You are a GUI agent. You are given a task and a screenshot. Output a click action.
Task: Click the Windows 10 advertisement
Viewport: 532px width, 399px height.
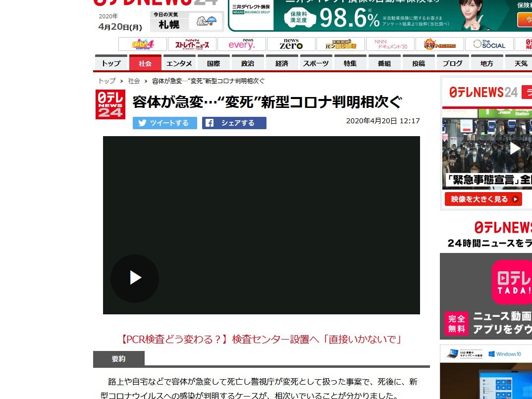(486, 372)
